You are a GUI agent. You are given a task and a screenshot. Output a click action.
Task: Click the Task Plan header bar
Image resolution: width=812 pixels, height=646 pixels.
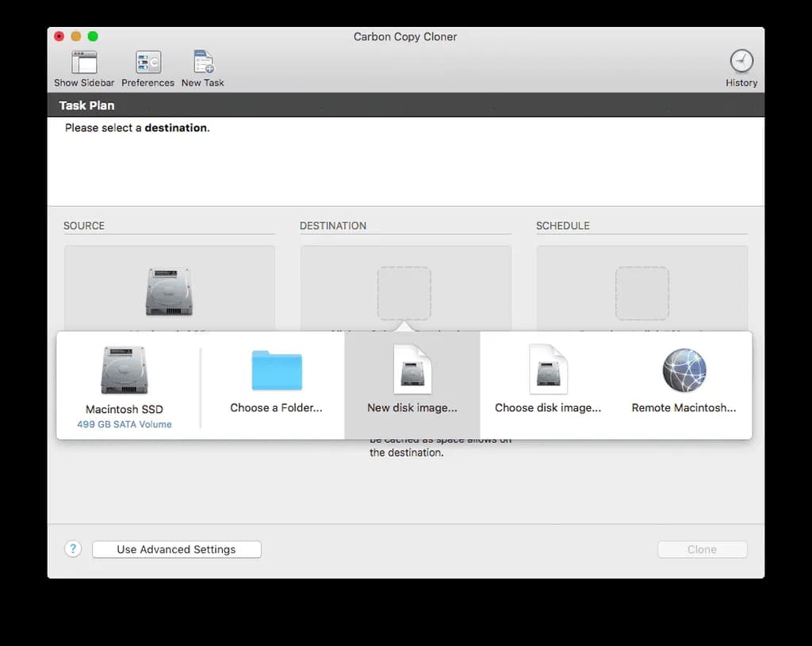(x=406, y=105)
